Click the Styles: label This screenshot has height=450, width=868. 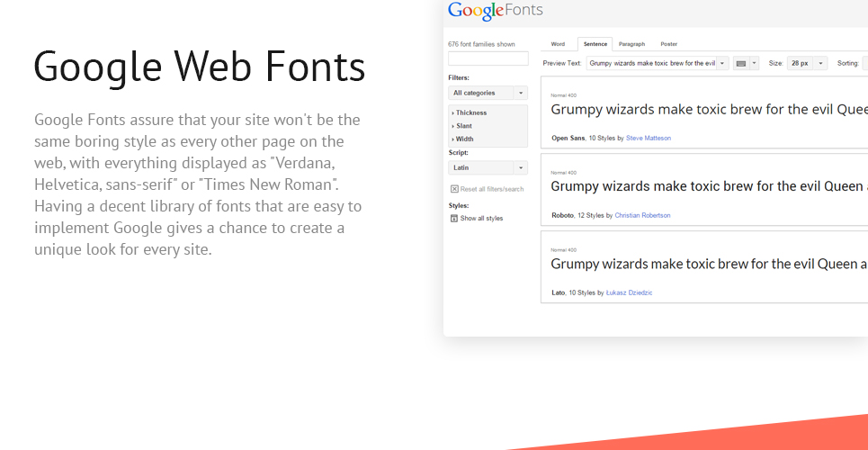(458, 205)
